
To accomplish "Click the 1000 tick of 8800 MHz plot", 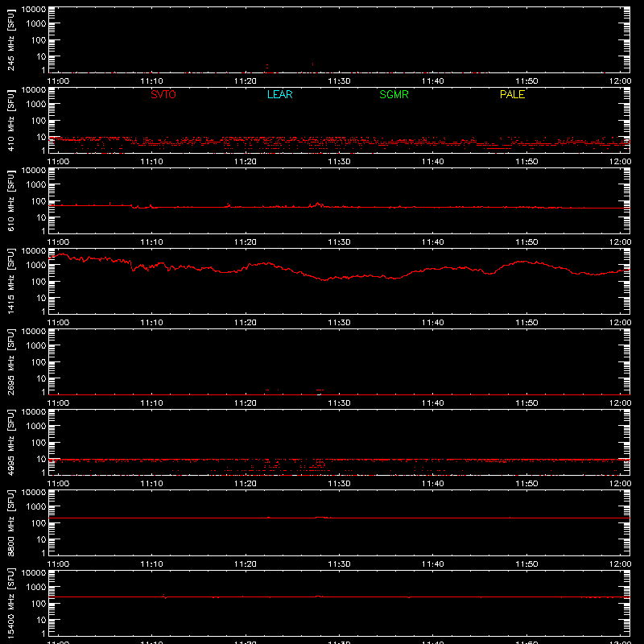I will tap(36, 507).
